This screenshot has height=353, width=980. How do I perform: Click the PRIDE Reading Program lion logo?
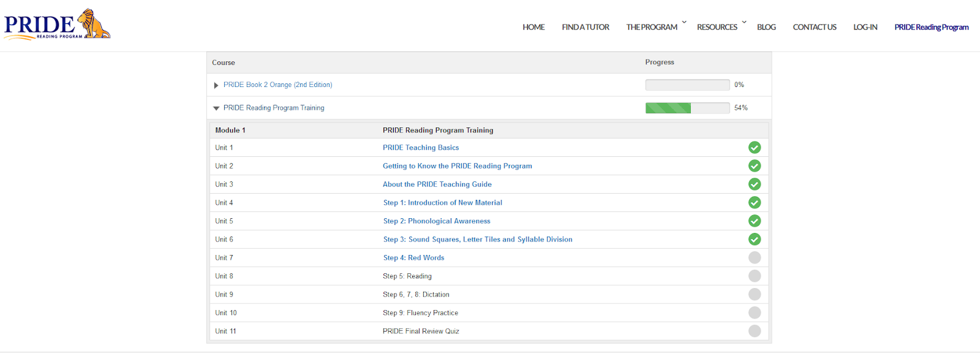[x=57, y=25]
